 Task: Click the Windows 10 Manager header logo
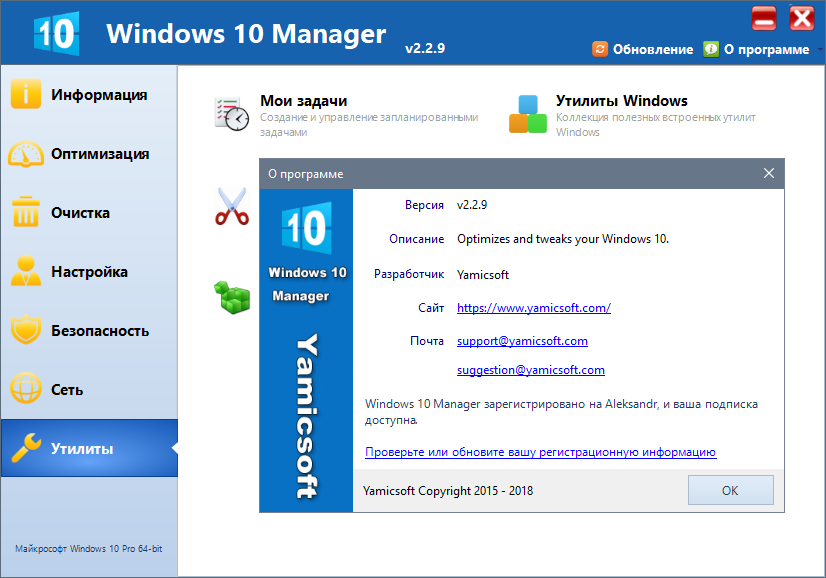tap(56, 33)
